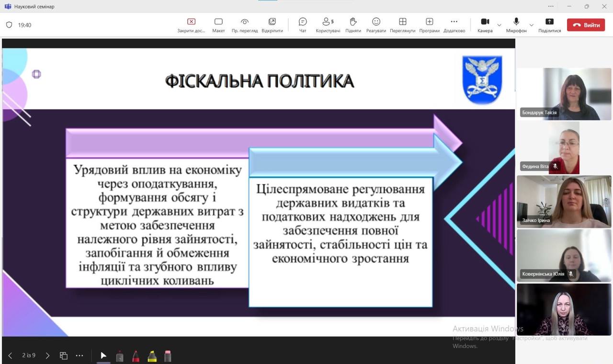Open the slide grid view
This screenshot has height=364, width=613.
point(63,355)
